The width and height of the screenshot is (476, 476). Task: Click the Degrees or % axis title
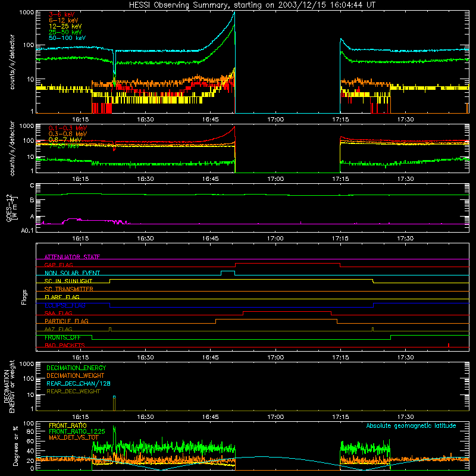[15, 446]
